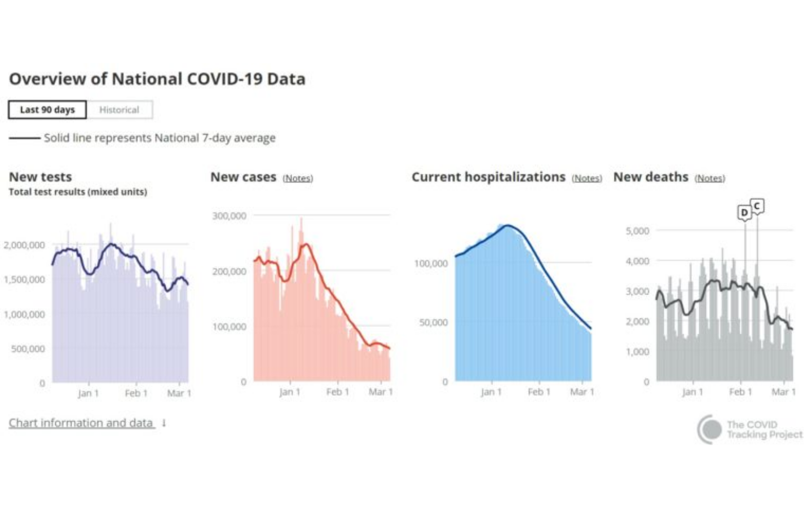Viewport: 812px width, 508px height.
Task: Click the C annotation marker on deaths chart
Action: pyautogui.click(x=757, y=206)
